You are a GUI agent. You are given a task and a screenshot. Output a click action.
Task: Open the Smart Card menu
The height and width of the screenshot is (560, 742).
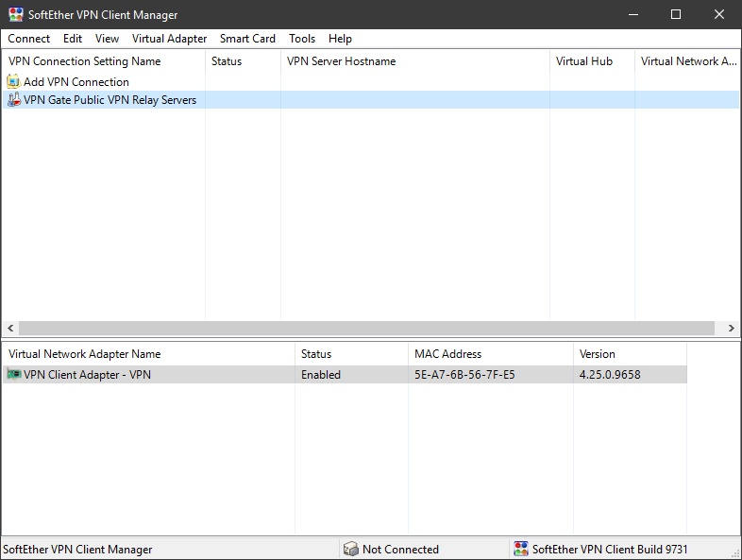247,39
